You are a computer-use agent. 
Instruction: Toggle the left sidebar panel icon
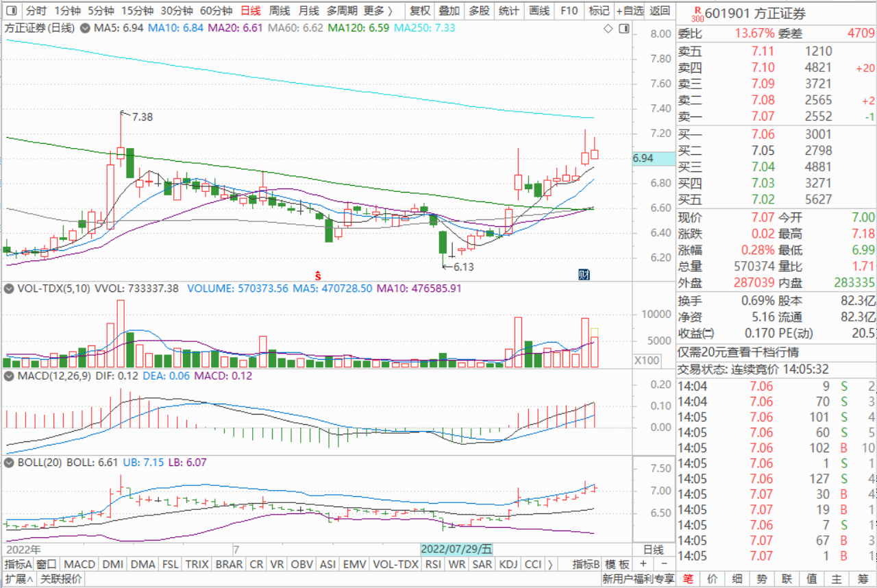11,11
